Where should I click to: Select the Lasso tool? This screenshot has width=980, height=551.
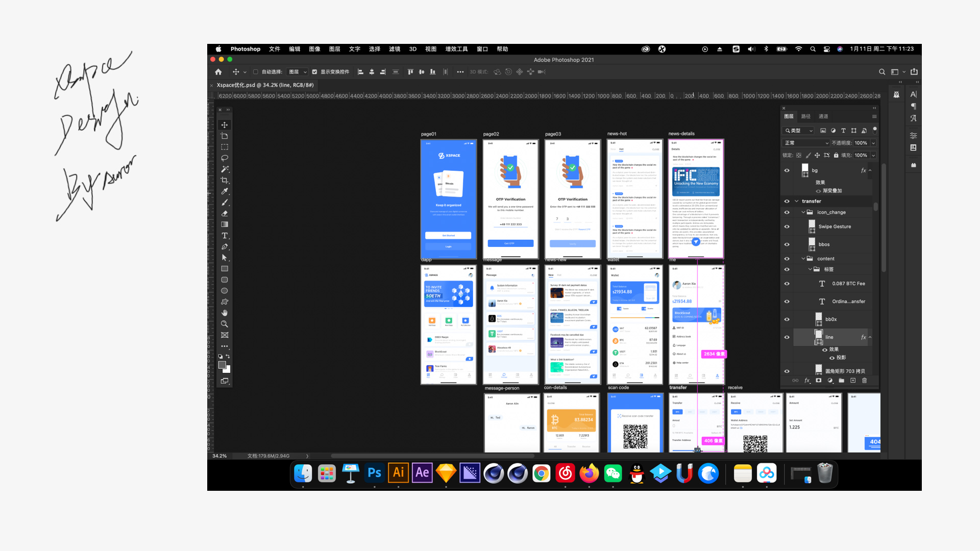(x=224, y=158)
